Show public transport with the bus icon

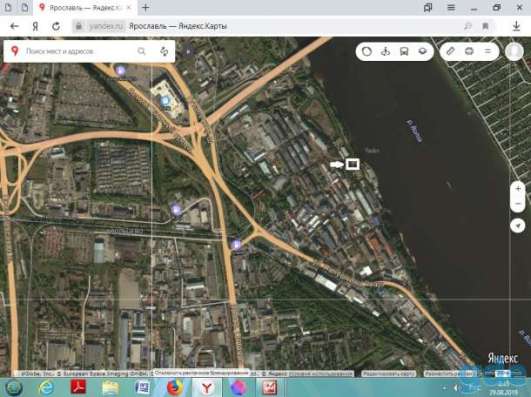coord(404,51)
